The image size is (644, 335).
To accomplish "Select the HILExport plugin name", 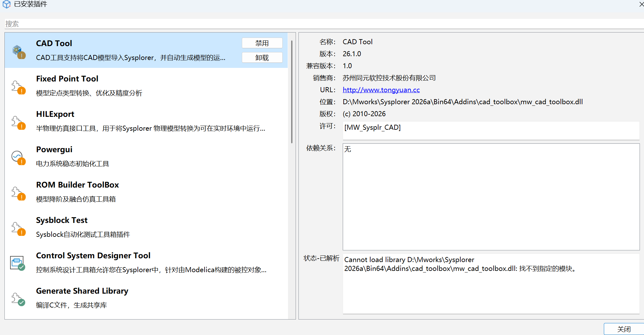I will (x=55, y=114).
